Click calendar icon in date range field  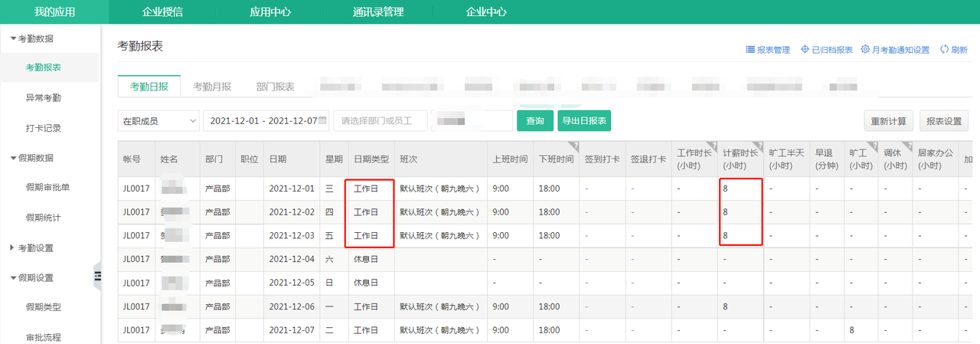pyautogui.click(x=322, y=121)
